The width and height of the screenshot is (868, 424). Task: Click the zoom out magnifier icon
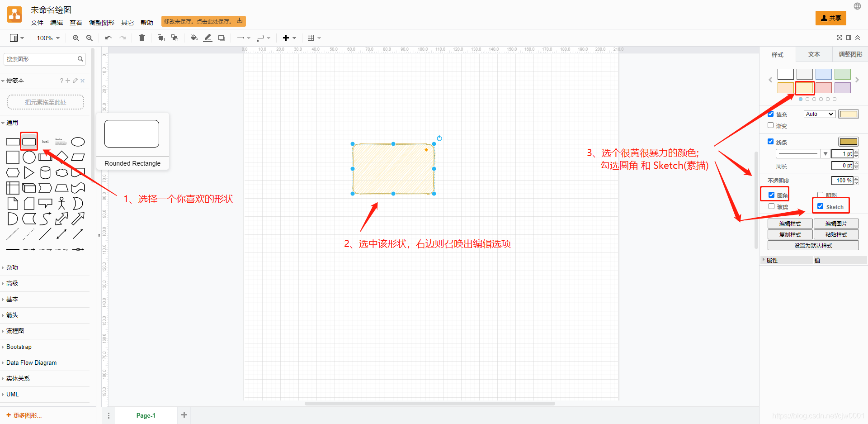[90, 38]
